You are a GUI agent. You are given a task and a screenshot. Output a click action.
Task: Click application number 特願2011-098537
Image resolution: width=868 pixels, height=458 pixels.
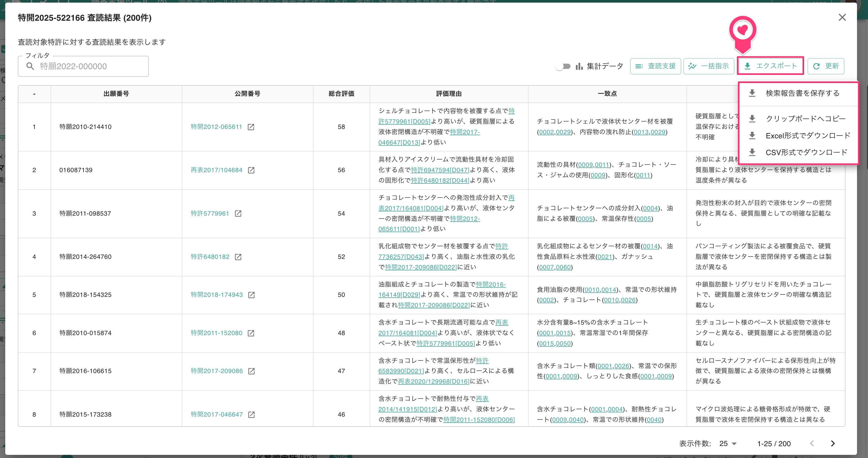(85, 214)
